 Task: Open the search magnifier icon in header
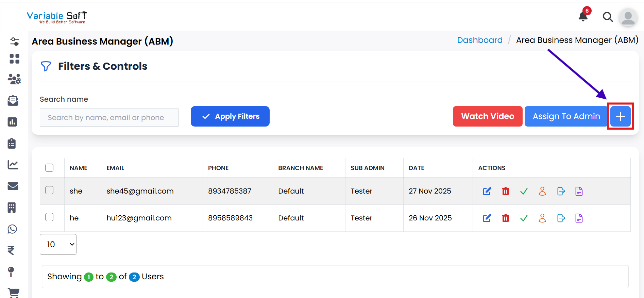point(608,17)
